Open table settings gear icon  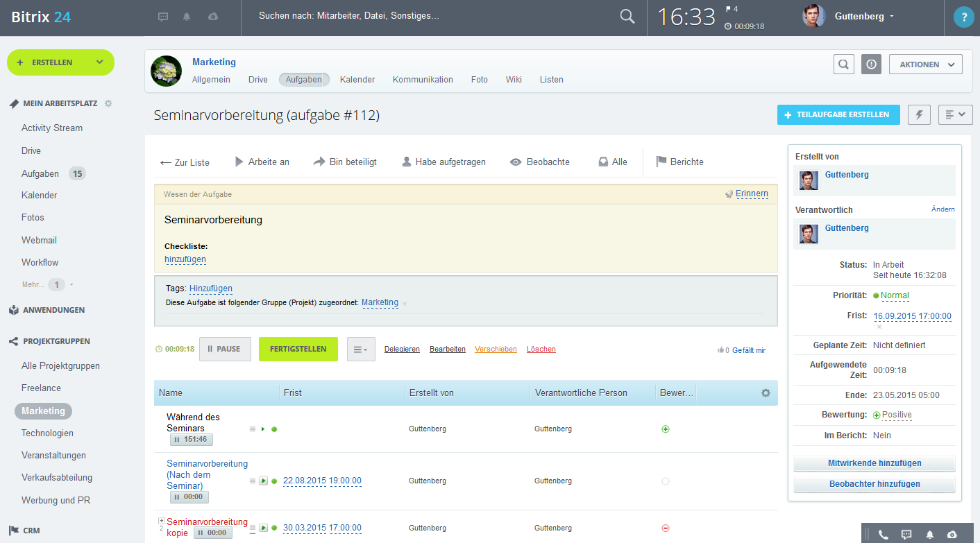pyautogui.click(x=766, y=393)
